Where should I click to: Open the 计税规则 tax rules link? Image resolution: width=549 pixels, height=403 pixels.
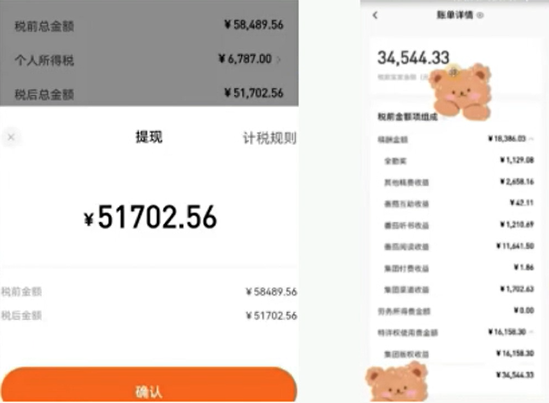[270, 138]
